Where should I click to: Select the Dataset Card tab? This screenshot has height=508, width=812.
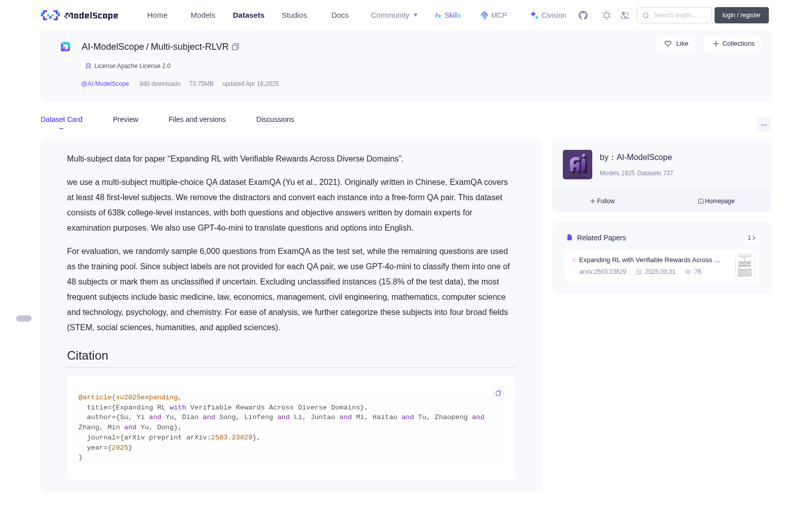[x=61, y=119]
